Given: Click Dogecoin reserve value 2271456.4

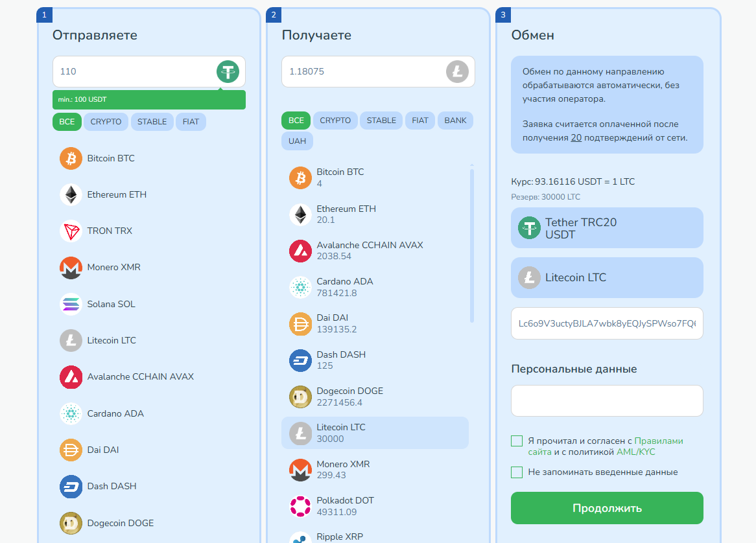Looking at the screenshot, I should [x=340, y=403].
